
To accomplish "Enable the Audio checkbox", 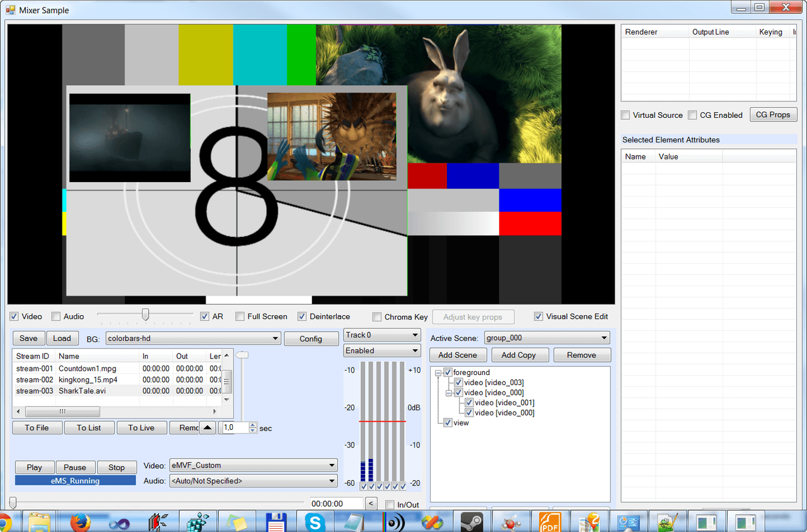I will 55,316.
